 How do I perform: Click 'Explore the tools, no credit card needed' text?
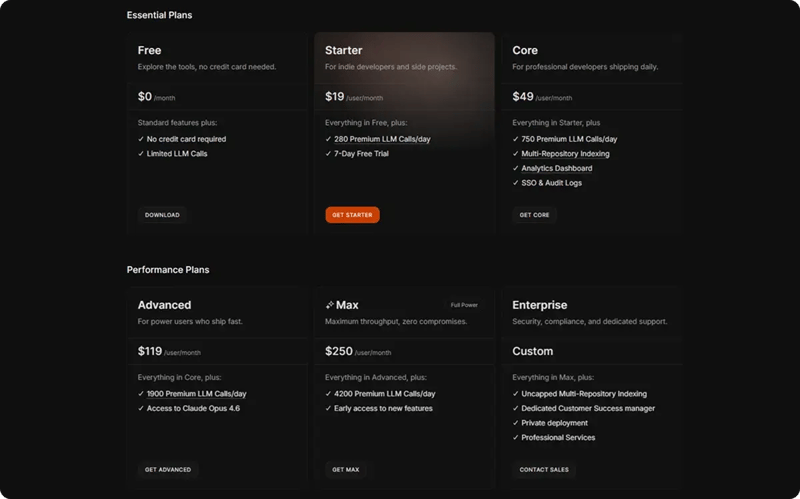207,67
